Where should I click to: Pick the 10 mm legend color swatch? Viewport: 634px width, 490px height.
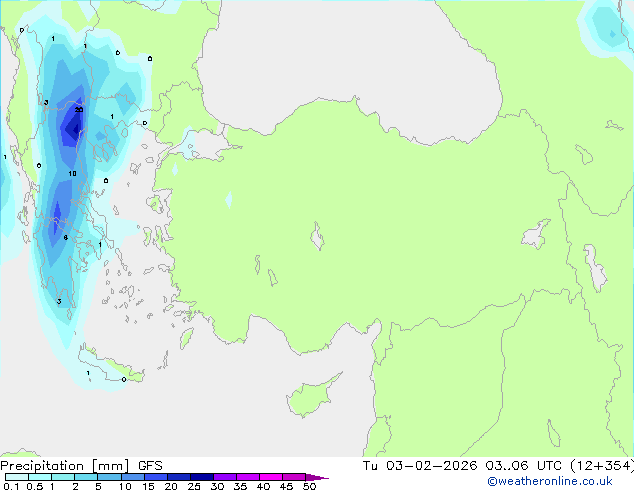click(132, 477)
